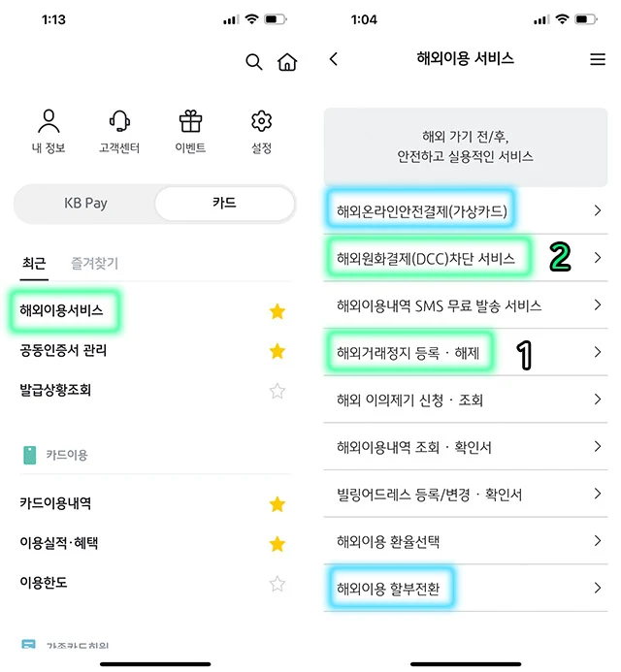Go back with the left arrow
This screenshot has width=621, height=672.
[334, 59]
